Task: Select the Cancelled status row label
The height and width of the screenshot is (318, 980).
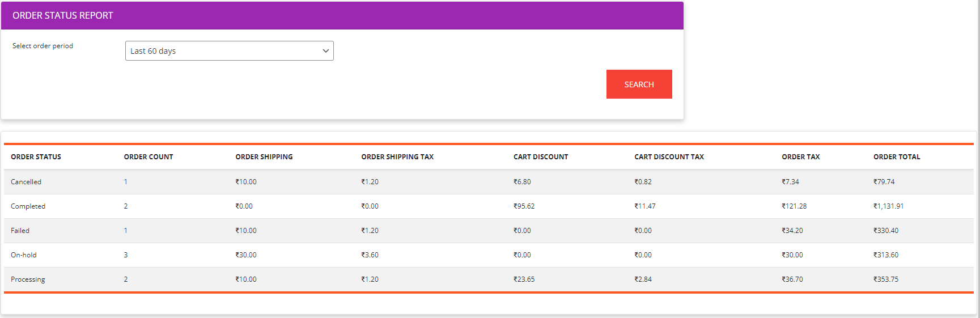Action: click(26, 182)
